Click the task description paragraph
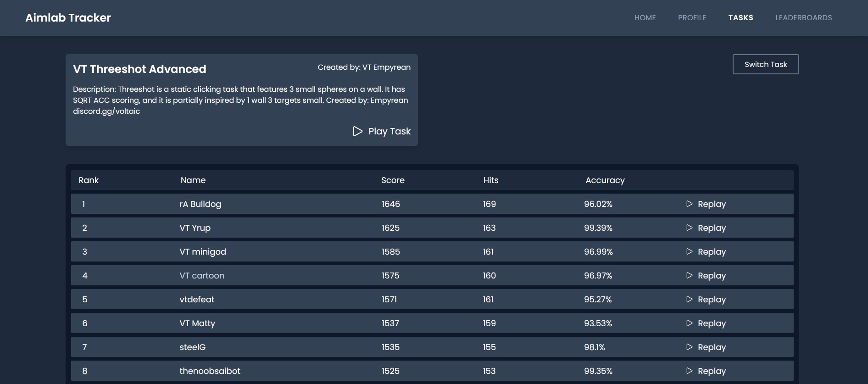Screen dimensions: 868x384 (240, 100)
